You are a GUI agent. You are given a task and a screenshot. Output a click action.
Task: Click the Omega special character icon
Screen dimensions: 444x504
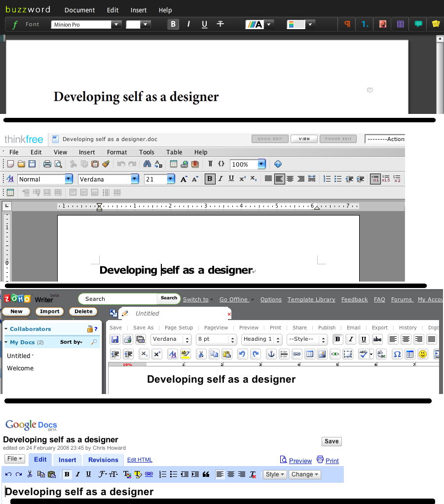point(397,354)
